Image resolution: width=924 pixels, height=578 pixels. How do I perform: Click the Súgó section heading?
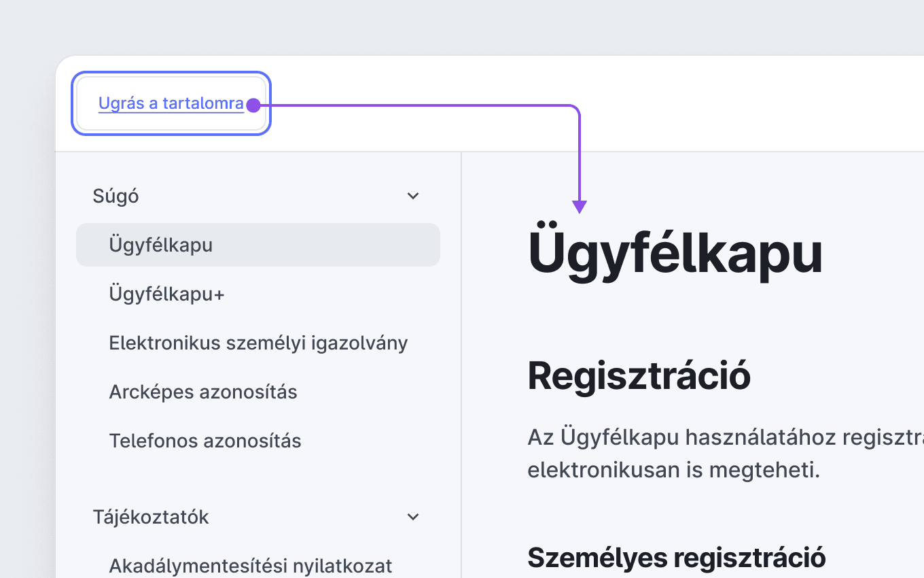point(116,197)
